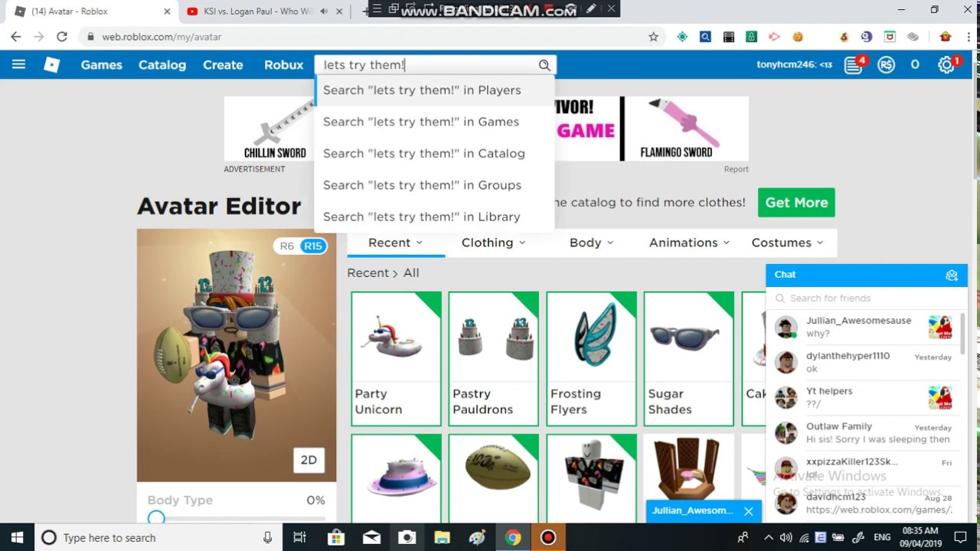Search "lets try them!" in Catalog
The width and height of the screenshot is (980, 551).
434,153
